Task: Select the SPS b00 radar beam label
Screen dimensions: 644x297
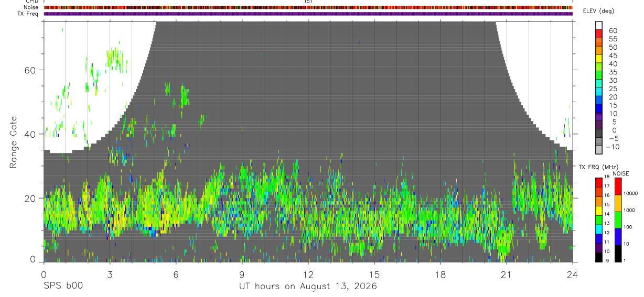Action: click(x=63, y=287)
